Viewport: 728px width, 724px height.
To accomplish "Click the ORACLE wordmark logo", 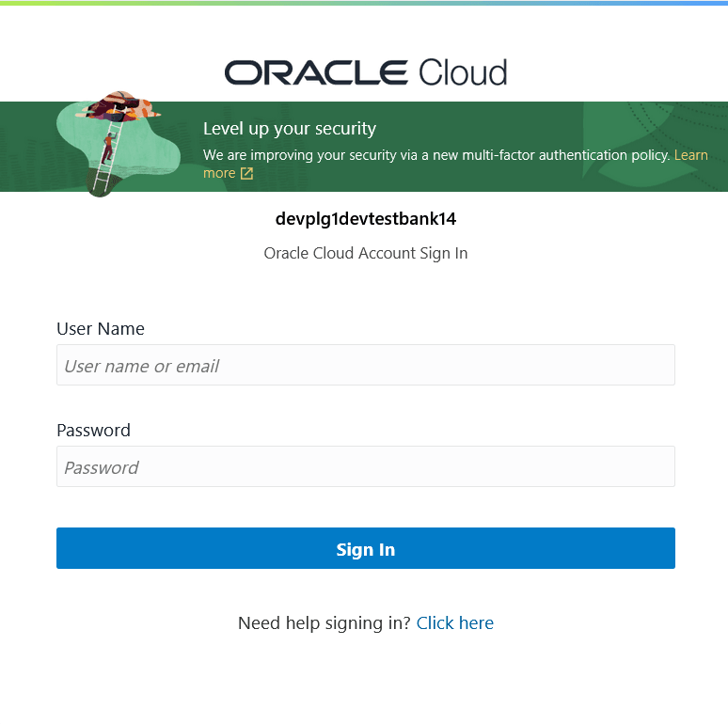I will pyautogui.click(x=316, y=72).
